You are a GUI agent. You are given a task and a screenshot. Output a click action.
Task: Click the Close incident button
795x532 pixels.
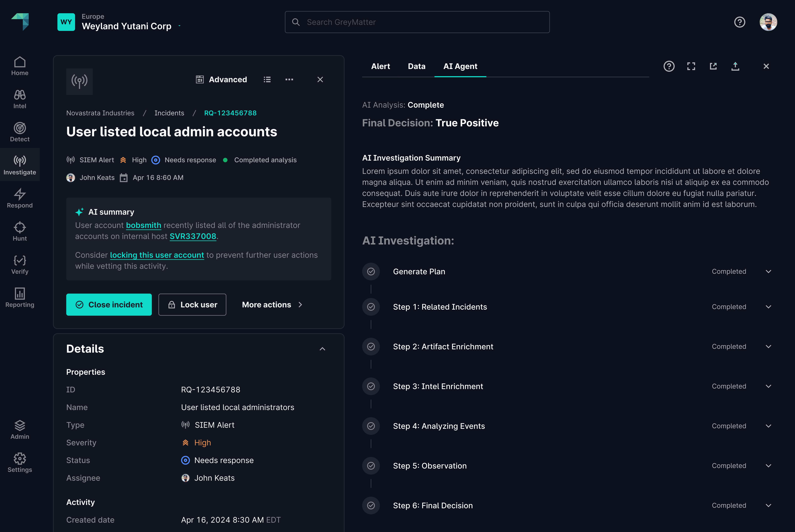tap(109, 305)
